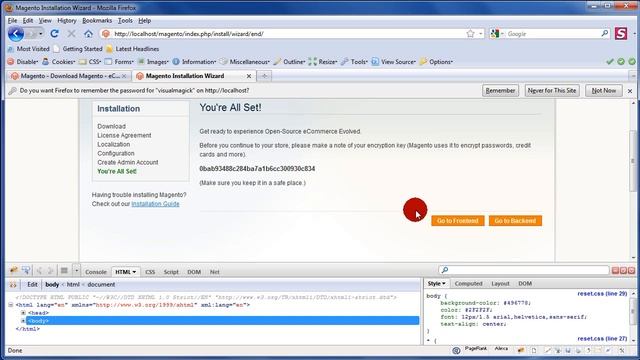Open the Resize web developer menu
Image resolution: width=640 pixels, height=360 pixels.
coord(323,62)
